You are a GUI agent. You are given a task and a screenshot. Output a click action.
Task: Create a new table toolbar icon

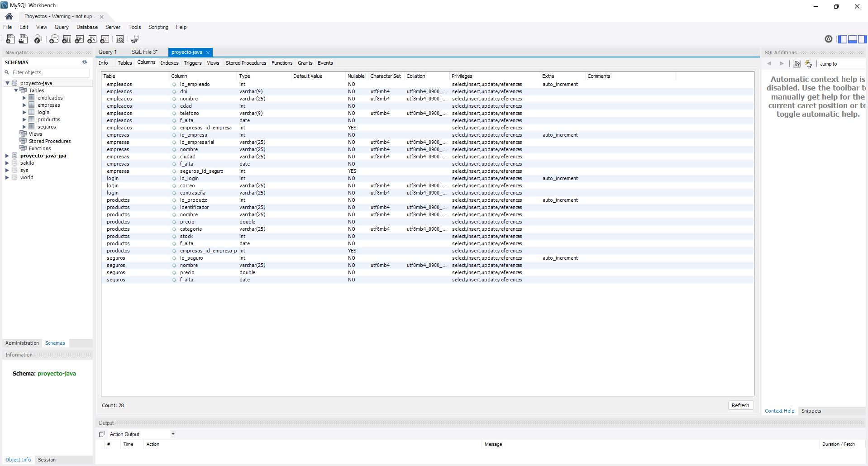click(x=67, y=39)
